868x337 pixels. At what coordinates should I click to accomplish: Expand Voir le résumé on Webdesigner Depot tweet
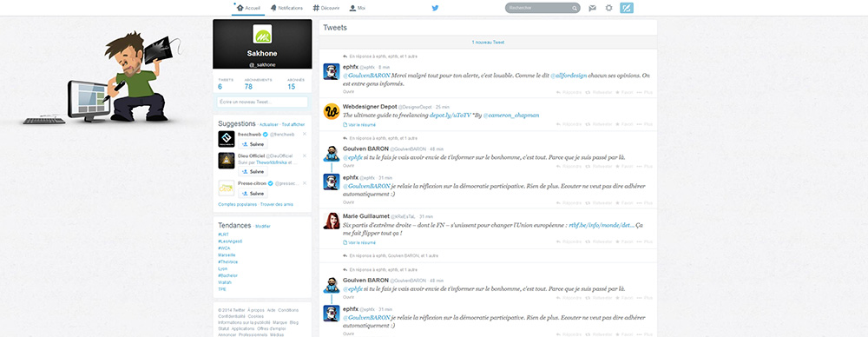[x=359, y=125]
